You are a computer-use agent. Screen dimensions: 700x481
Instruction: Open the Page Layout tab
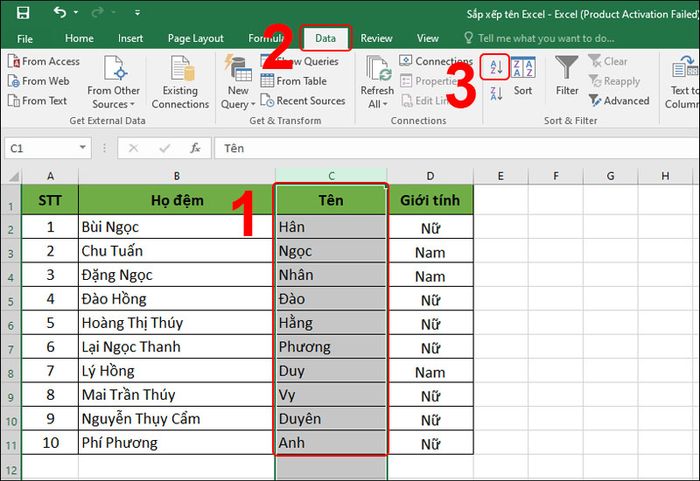[x=196, y=38]
